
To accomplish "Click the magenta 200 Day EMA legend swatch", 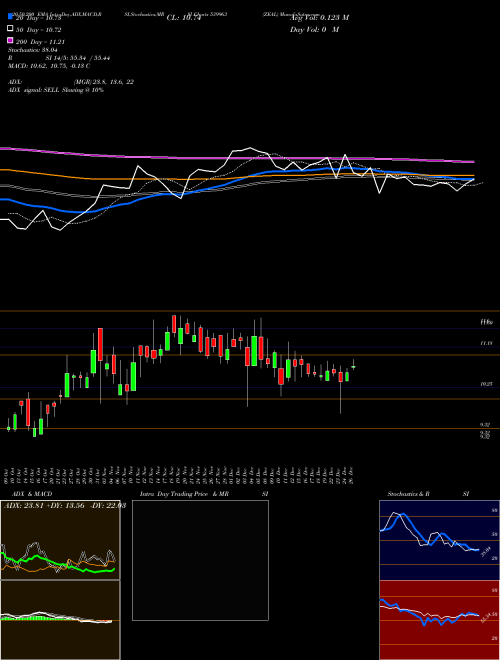I will click(x=10, y=40).
